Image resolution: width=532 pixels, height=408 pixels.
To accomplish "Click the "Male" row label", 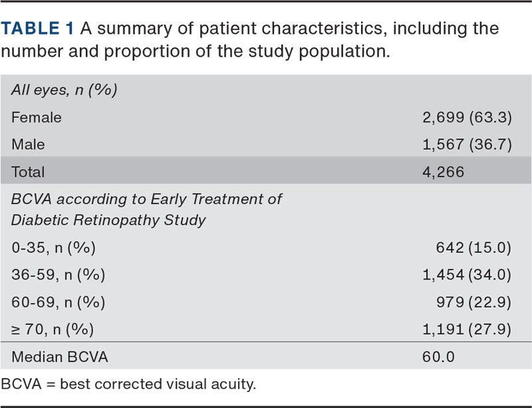I will [28, 144].
